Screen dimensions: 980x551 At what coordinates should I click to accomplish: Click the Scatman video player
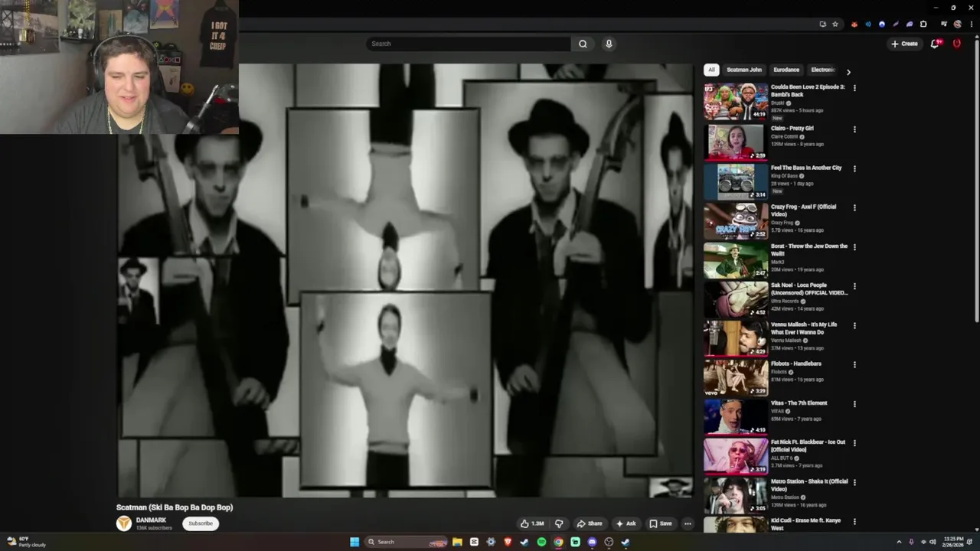[406, 280]
